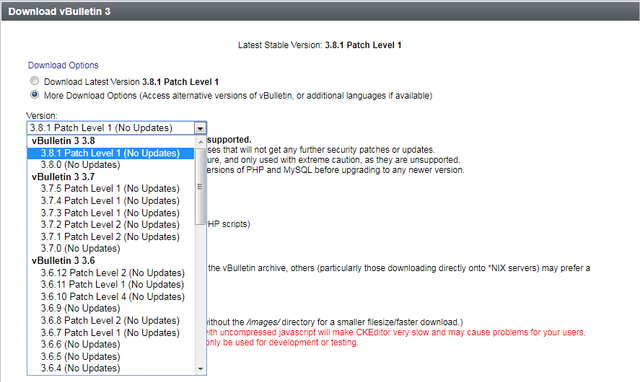Choose 3.6.9 (No Updates) version
640x382 pixels.
pyautogui.click(x=111, y=309)
